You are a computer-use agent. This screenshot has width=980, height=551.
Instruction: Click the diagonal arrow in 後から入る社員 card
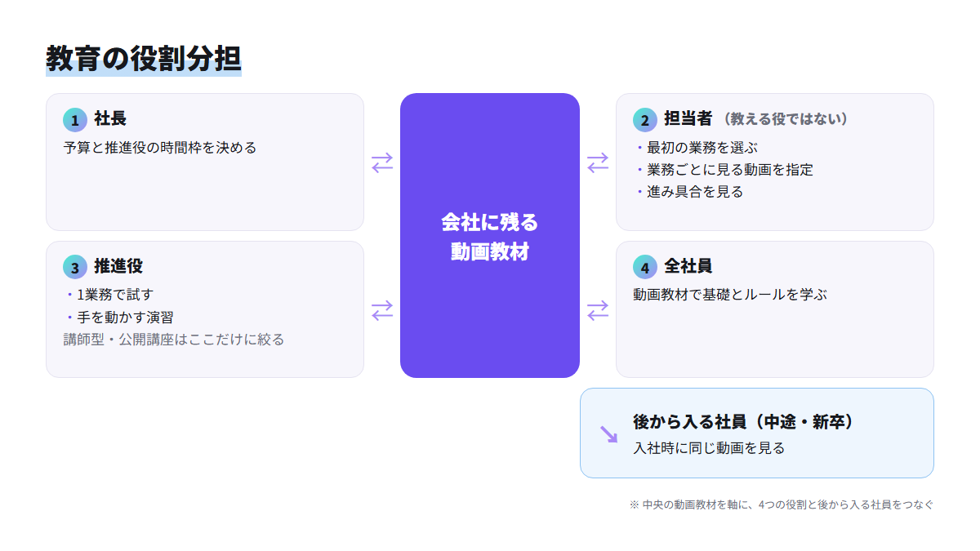pyautogui.click(x=608, y=433)
